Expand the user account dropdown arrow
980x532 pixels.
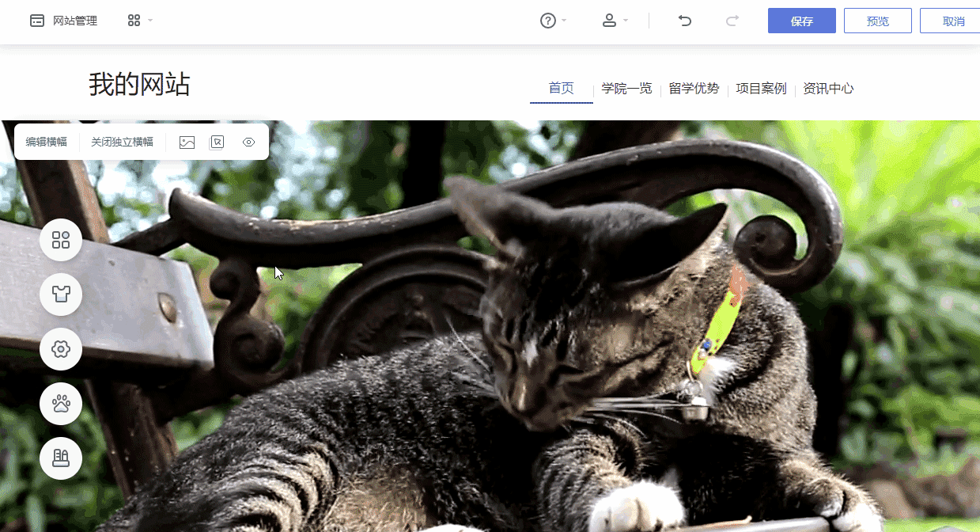[x=626, y=21]
